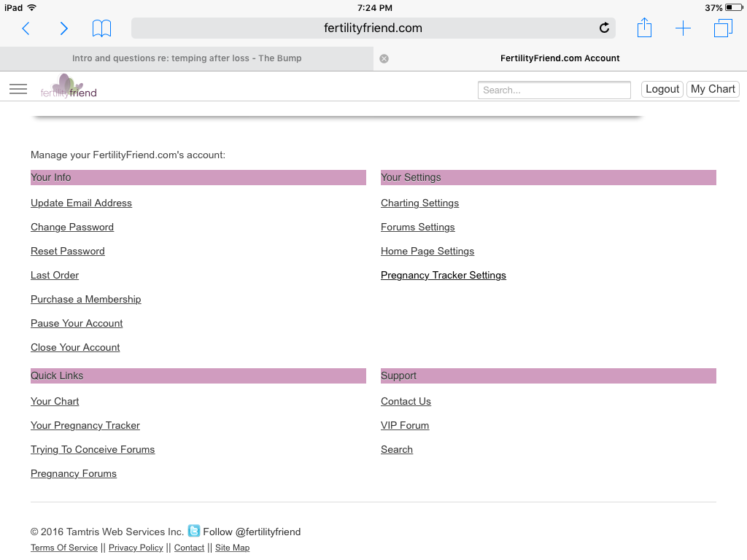Go to Home Page Settings
747x560 pixels.
tap(427, 251)
